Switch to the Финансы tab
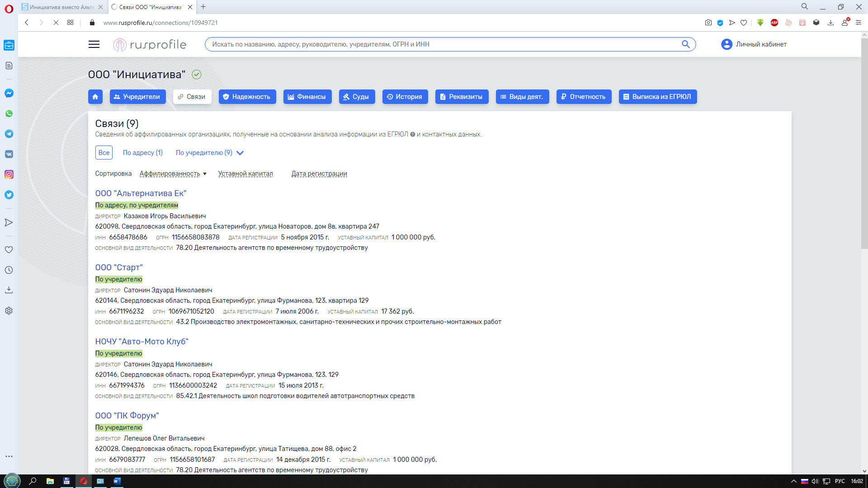This screenshot has width=868, height=488. tap(307, 97)
